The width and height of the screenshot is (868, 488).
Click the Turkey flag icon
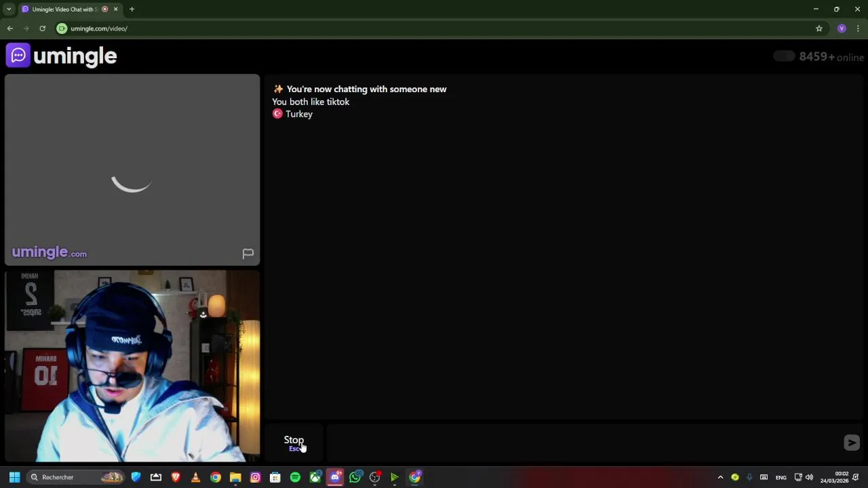pyautogui.click(x=277, y=114)
